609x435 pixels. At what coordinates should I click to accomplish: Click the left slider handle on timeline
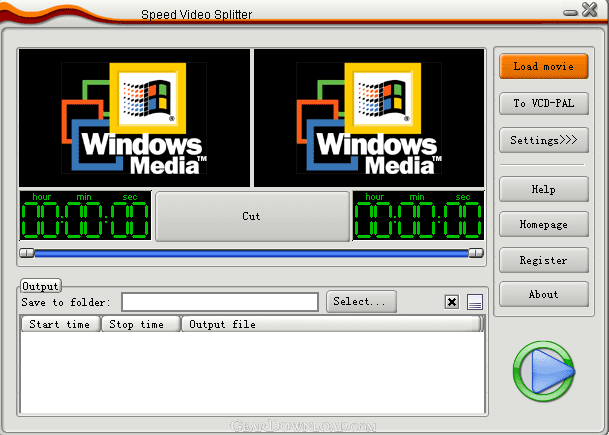[27, 253]
